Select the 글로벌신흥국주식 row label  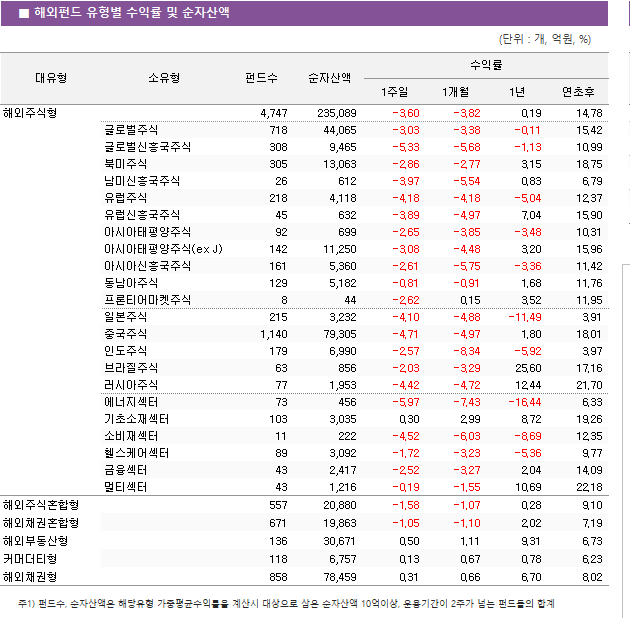click(x=147, y=147)
